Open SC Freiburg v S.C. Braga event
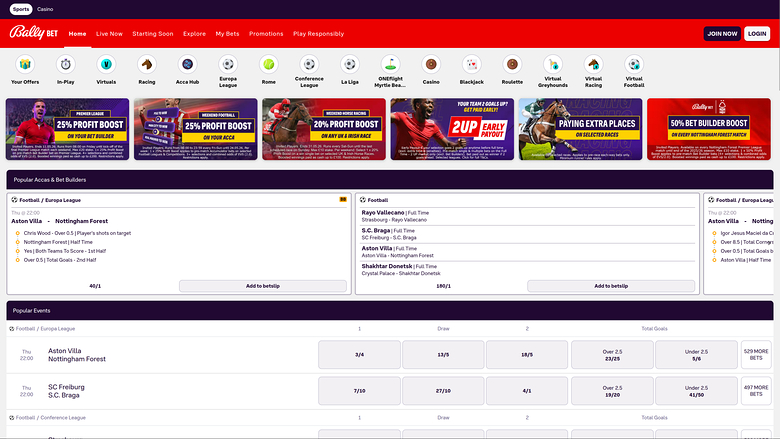780x439 pixels. point(66,391)
